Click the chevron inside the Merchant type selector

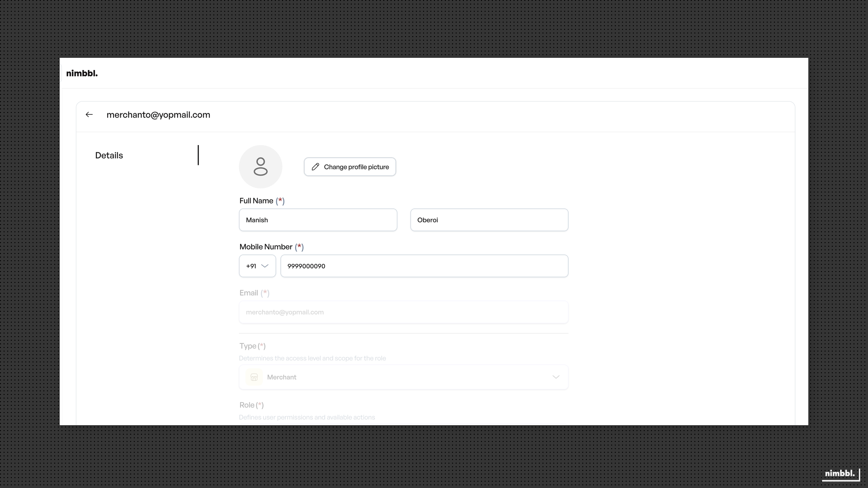[x=556, y=376]
